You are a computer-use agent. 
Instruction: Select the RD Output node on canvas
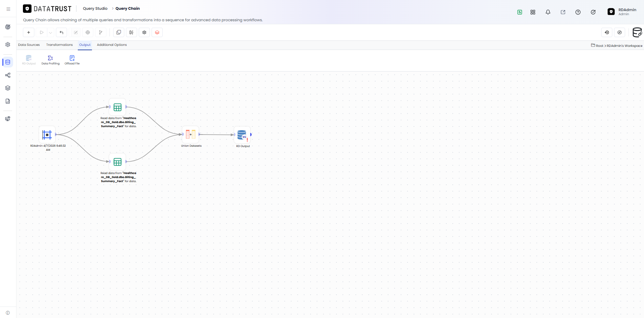click(x=242, y=135)
